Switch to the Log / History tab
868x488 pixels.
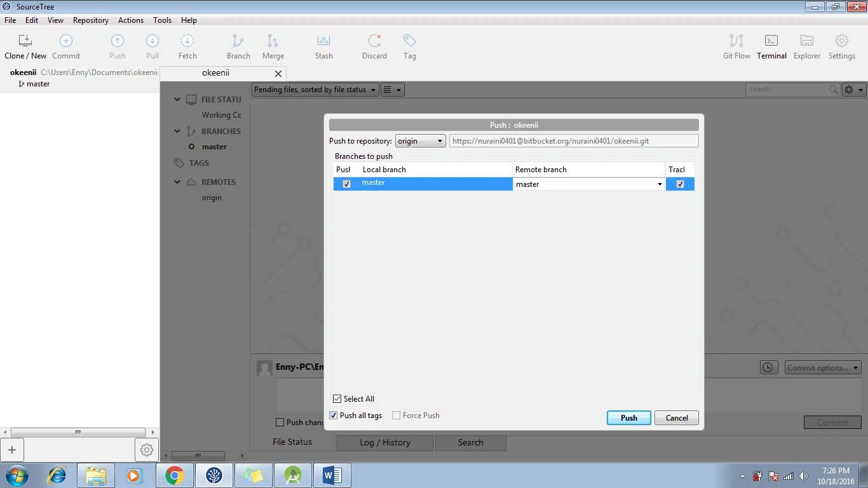point(385,443)
